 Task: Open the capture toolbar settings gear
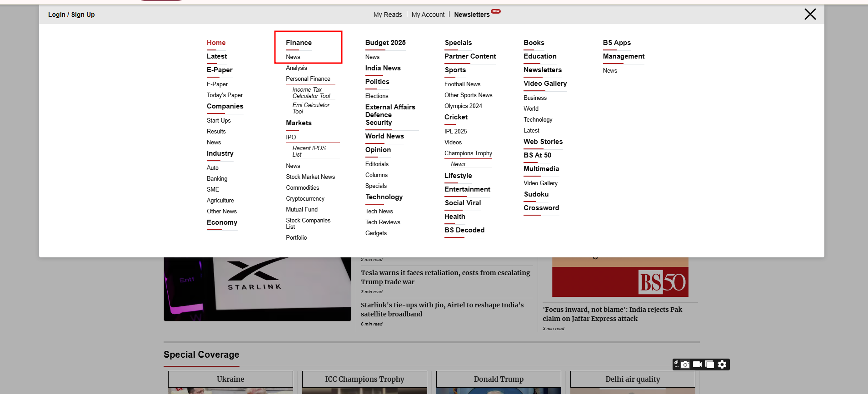tap(722, 364)
